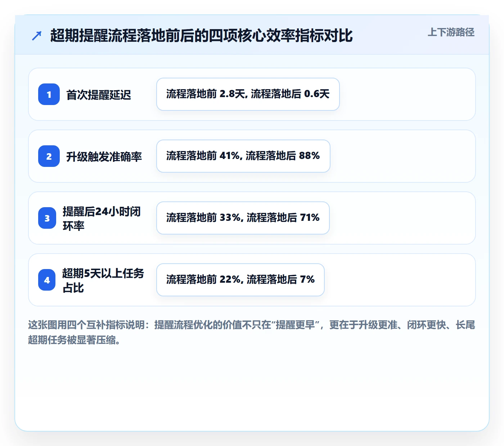Image resolution: width=504 pixels, height=446 pixels.
Task: Click the summary paragraph starting 这张图用四个互补指标说明
Action: [x=252, y=332]
